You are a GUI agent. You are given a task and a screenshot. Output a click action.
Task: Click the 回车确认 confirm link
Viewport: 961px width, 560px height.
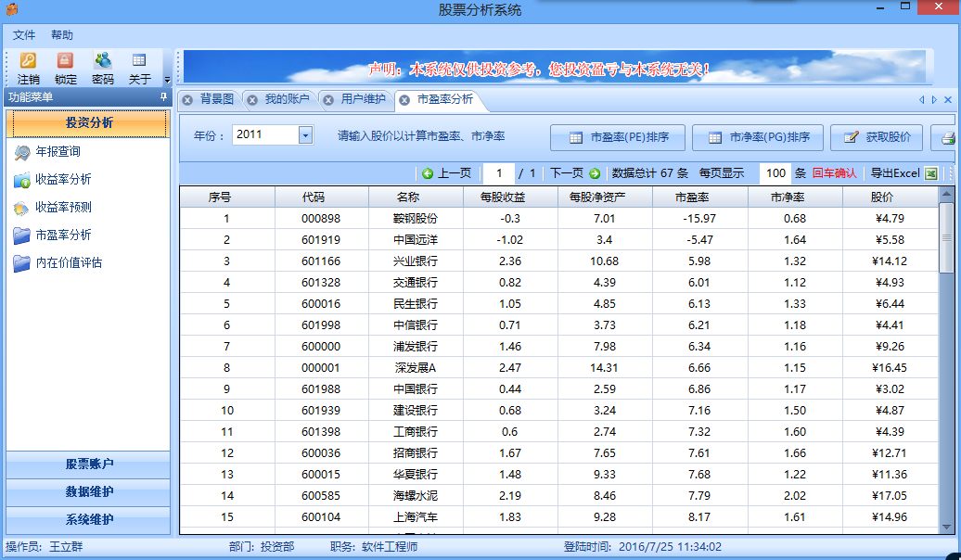[x=834, y=173]
